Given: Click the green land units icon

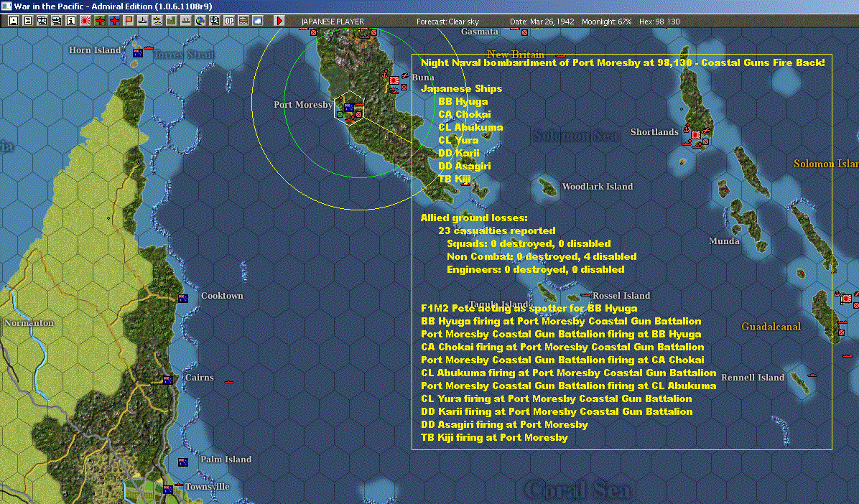Looking at the screenshot, I should click(172, 21).
